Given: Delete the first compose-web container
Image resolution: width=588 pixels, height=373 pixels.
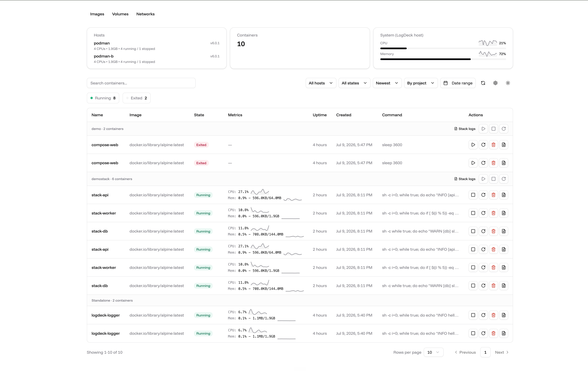Looking at the screenshot, I should tap(493, 145).
